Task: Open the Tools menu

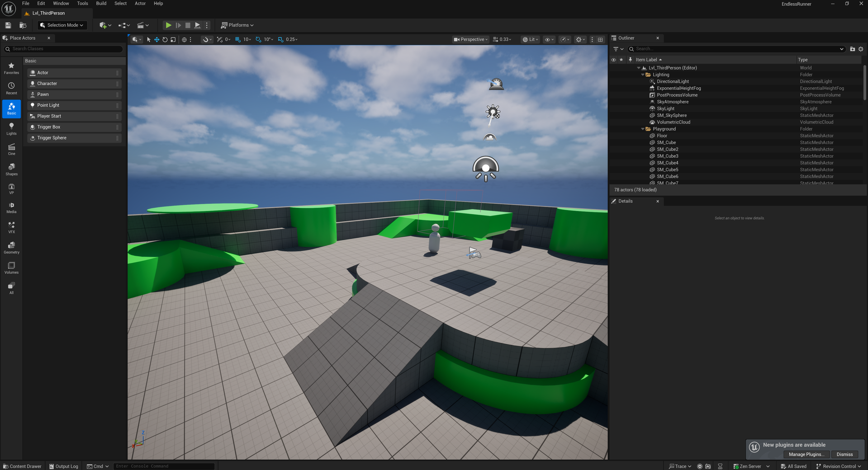Action: click(82, 4)
